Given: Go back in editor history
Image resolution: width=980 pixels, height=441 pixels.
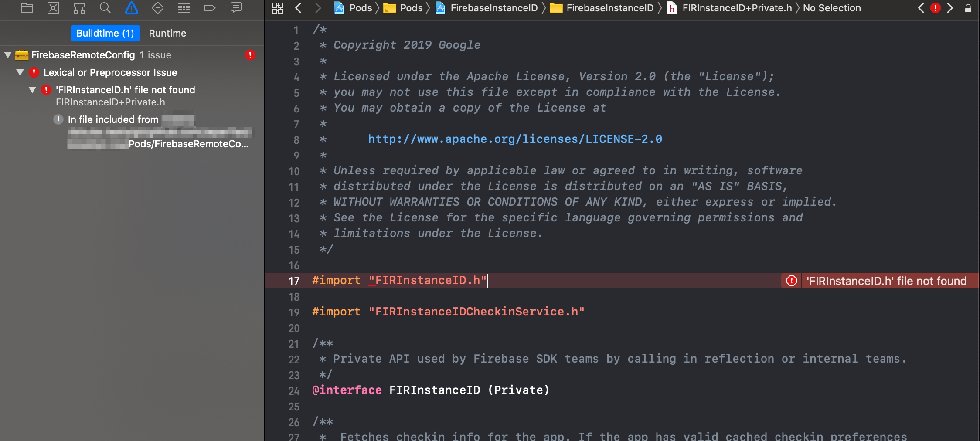Looking at the screenshot, I should (x=299, y=8).
